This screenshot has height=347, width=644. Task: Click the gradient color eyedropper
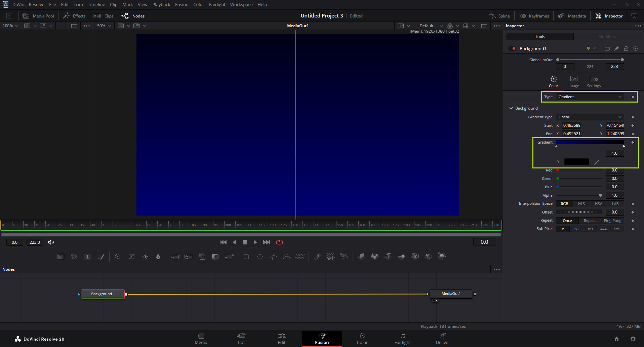click(x=597, y=162)
